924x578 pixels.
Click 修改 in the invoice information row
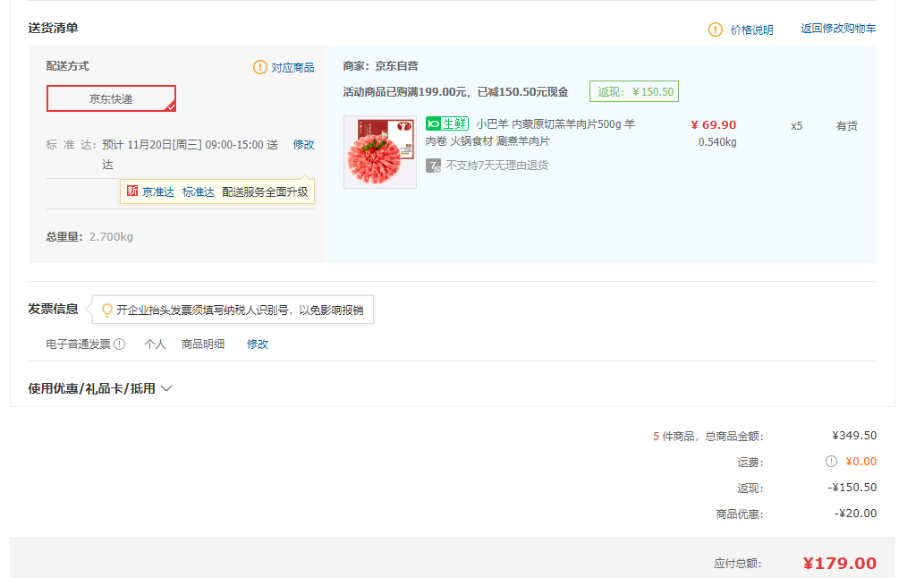(x=258, y=344)
